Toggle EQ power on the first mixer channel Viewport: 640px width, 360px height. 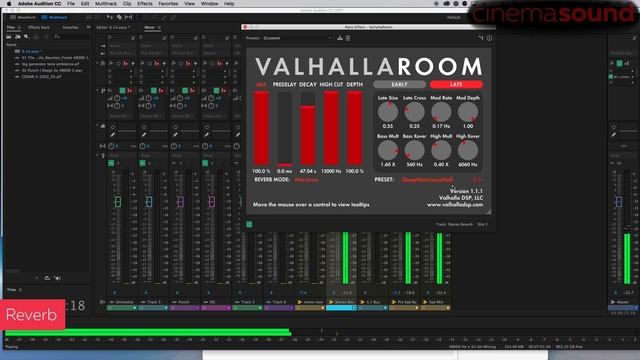113,127
